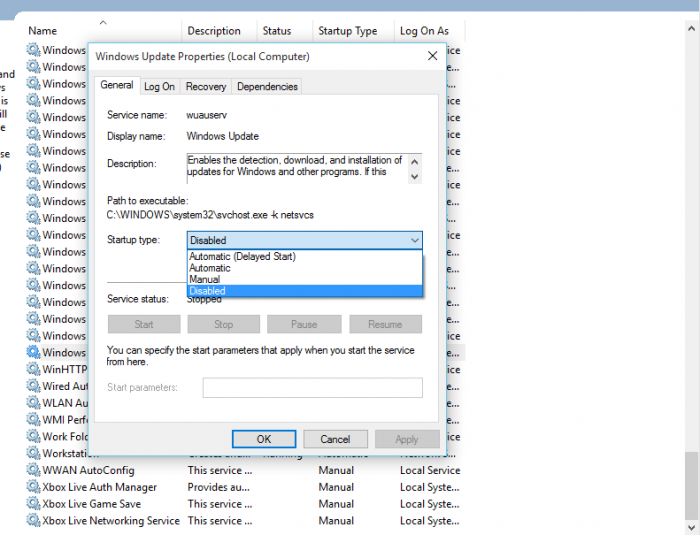Switch to the Dependencies tab
This screenshot has width=700, height=535.
[x=267, y=87]
